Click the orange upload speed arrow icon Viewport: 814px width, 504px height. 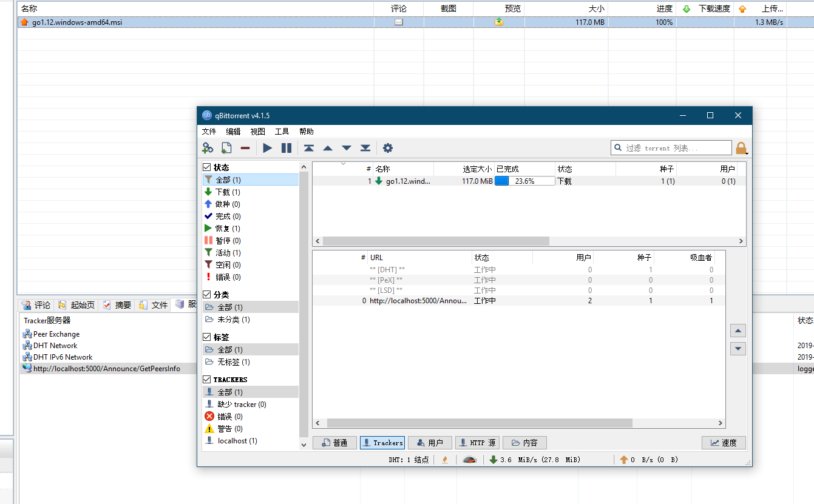(623, 460)
